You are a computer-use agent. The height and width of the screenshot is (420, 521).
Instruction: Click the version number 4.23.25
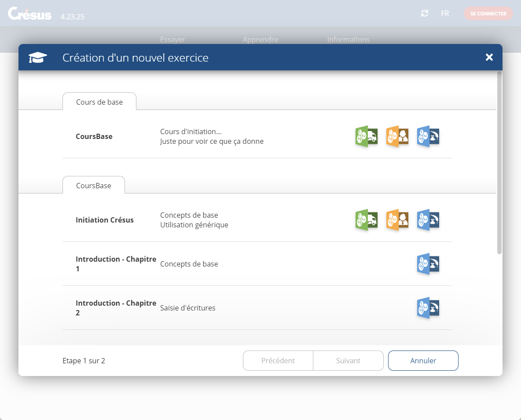(73, 17)
